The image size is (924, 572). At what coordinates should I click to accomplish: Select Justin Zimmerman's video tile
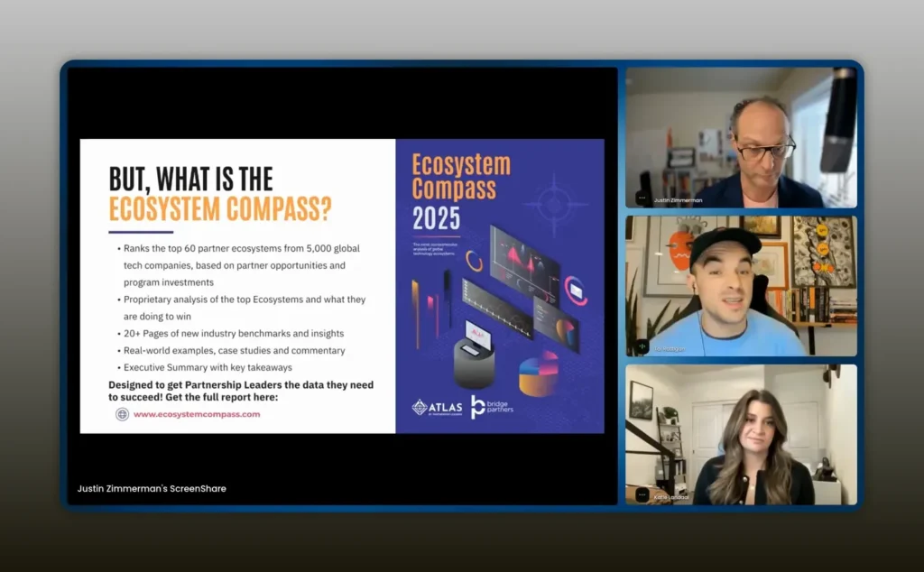(740, 135)
